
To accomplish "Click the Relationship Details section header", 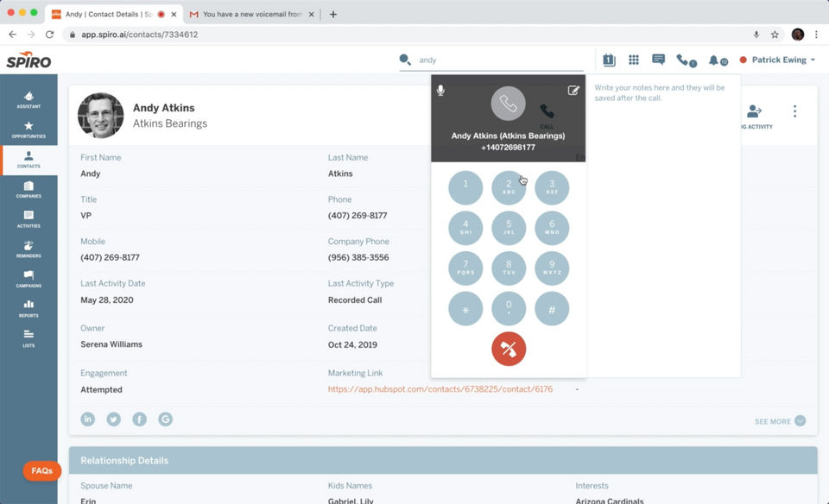I will point(443,460).
